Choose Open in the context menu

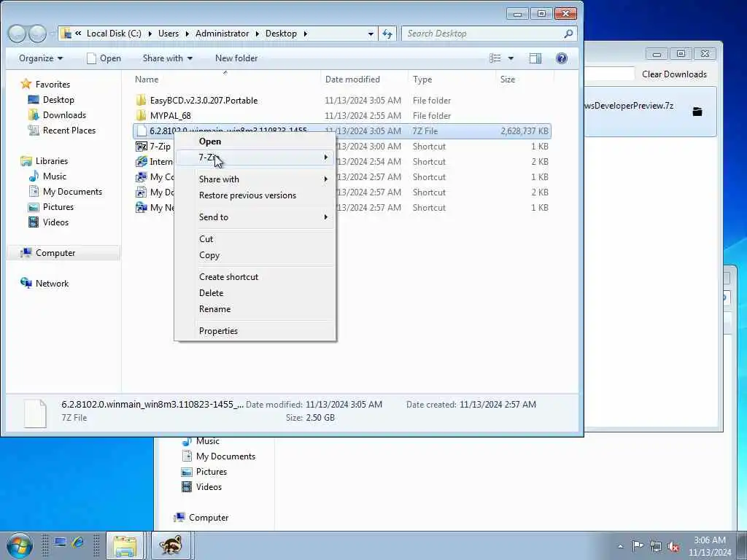256,141
